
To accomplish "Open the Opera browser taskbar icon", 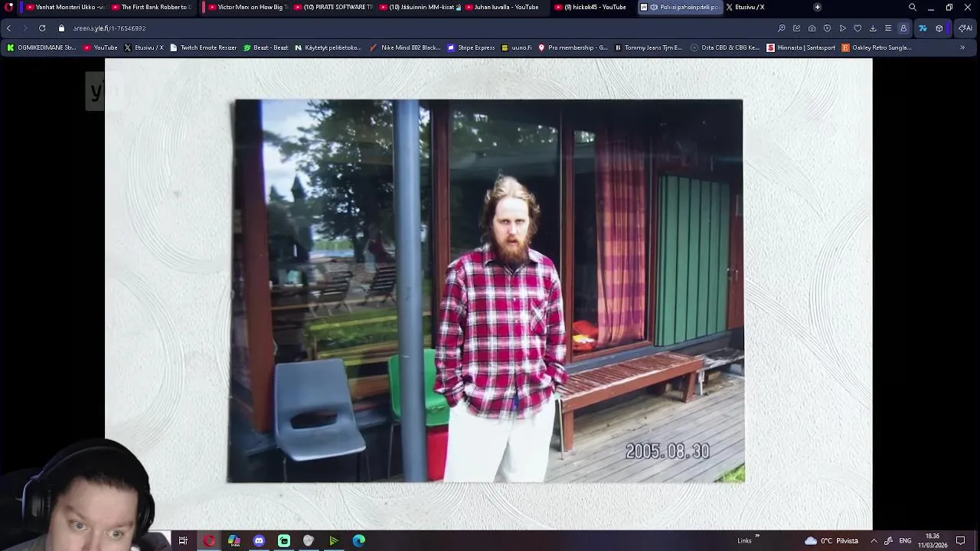I will coord(208,541).
